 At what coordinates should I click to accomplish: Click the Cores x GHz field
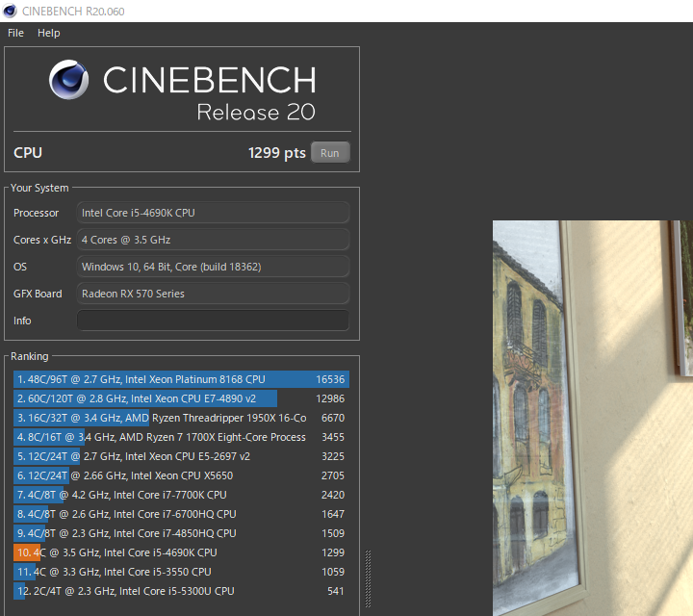[x=213, y=240]
